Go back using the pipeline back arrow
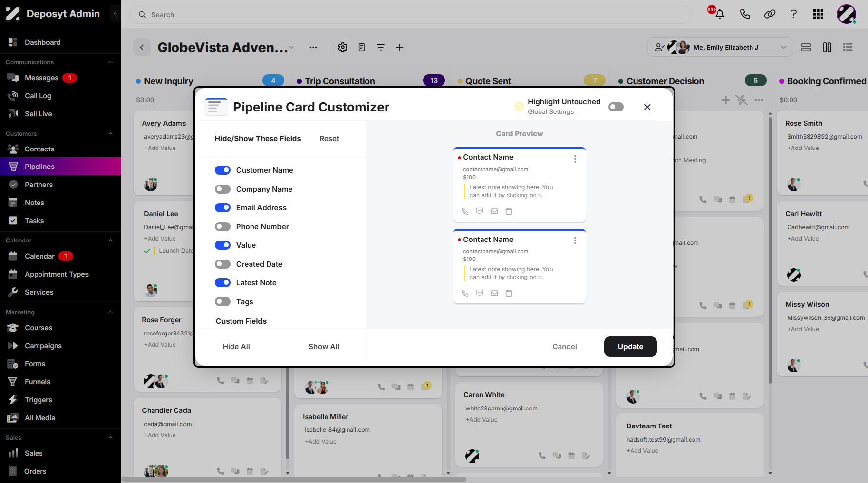The height and width of the screenshot is (483, 868). pyautogui.click(x=142, y=47)
